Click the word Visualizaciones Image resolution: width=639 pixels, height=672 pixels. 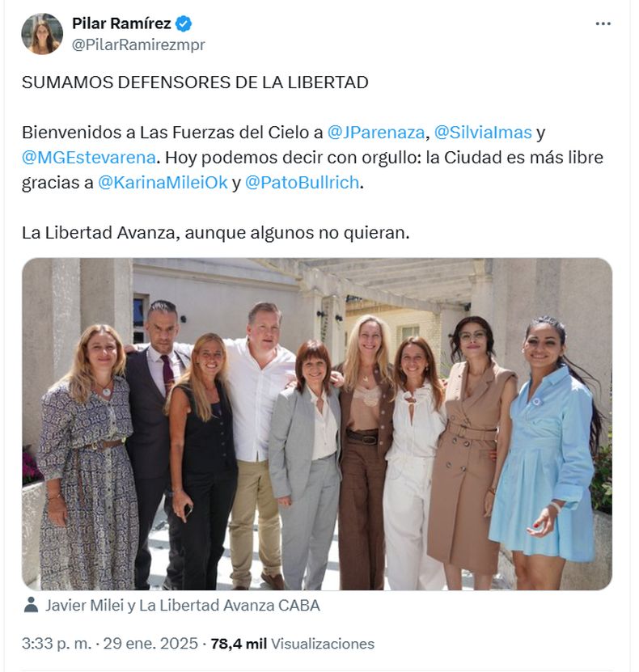323,644
